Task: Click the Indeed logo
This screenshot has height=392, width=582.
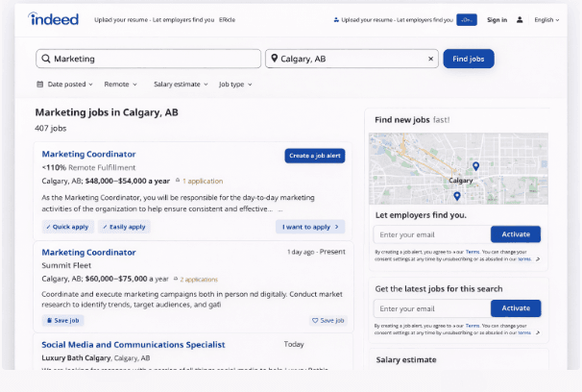Action: coord(54,19)
